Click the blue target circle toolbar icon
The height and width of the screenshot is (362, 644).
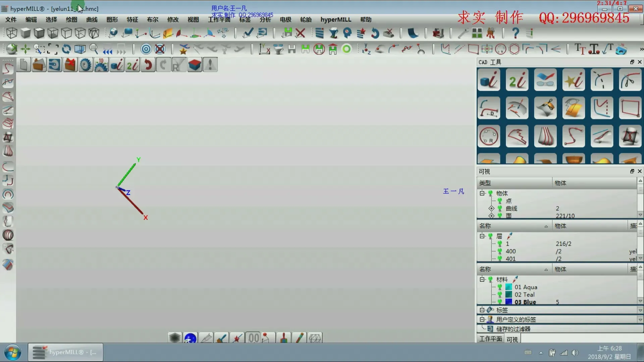[146, 49]
